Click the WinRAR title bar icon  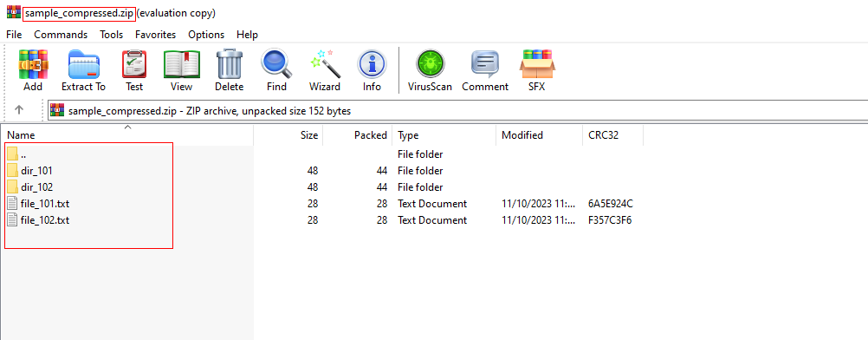[x=13, y=13]
